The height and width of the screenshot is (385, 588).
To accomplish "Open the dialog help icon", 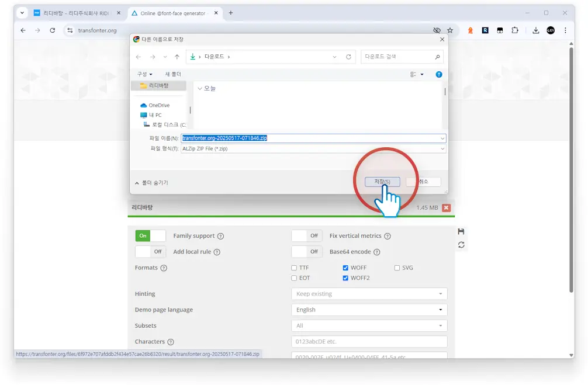I will click(439, 74).
